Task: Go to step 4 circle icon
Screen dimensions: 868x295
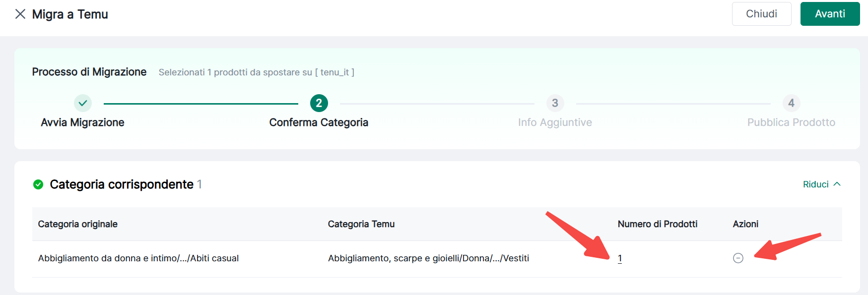Action: [x=791, y=103]
